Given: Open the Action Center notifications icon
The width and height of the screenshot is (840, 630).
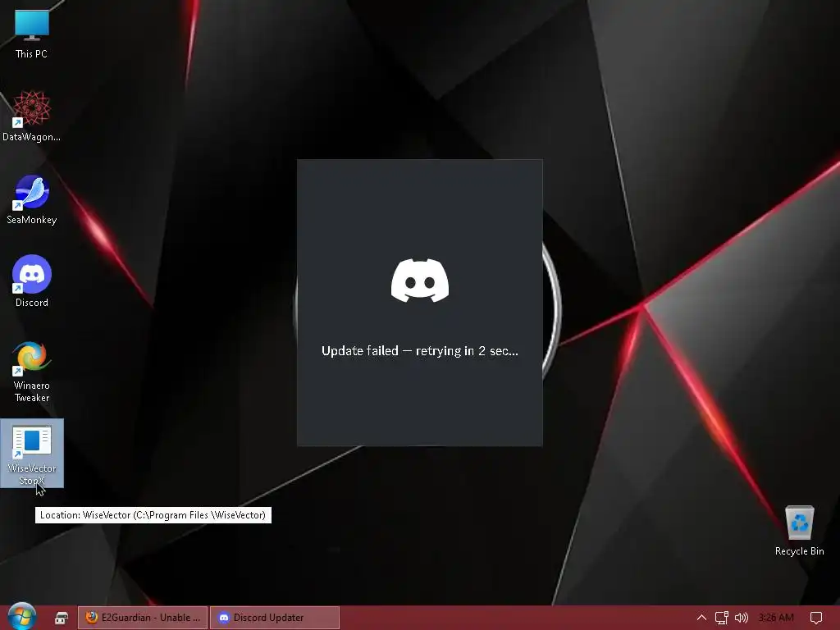Looking at the screenshot, I should (816, 618).
